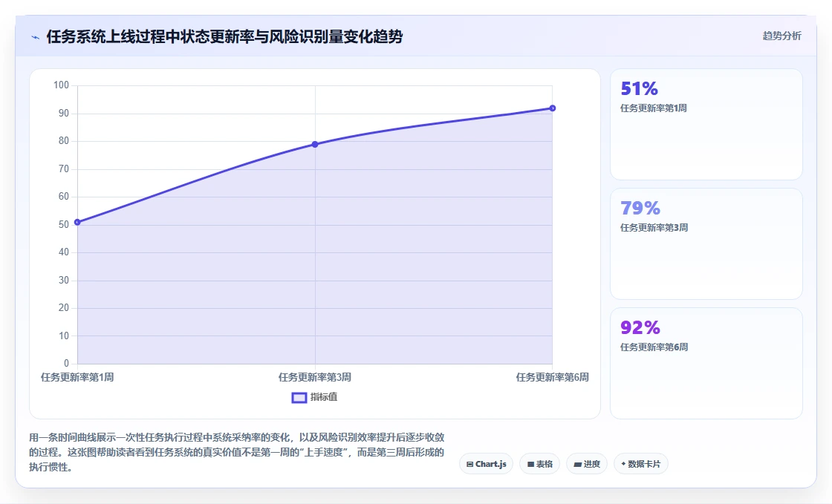The height and width of the screenshot is (504, 832).
Task: Click the 任务更新率第6周 card label
Action: point(654,347)
